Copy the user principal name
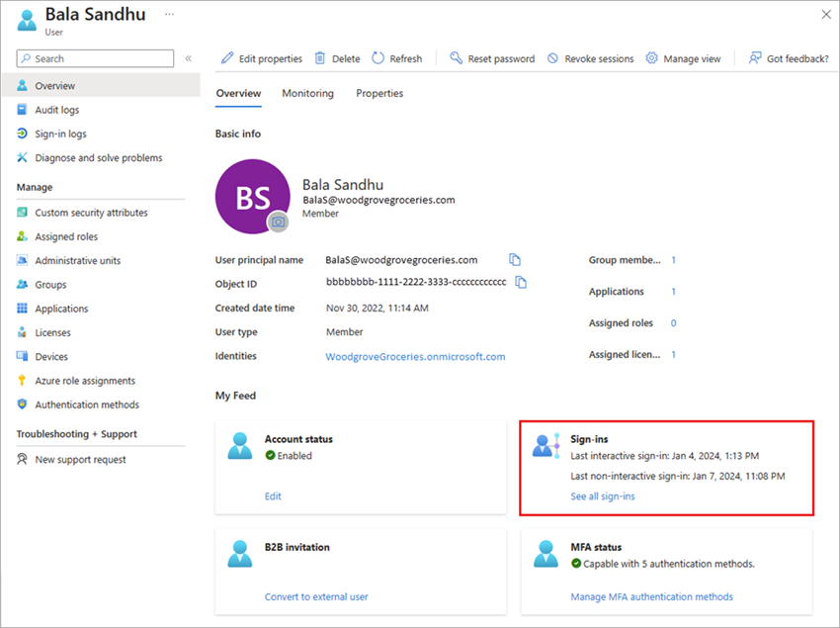 point(514,259)
